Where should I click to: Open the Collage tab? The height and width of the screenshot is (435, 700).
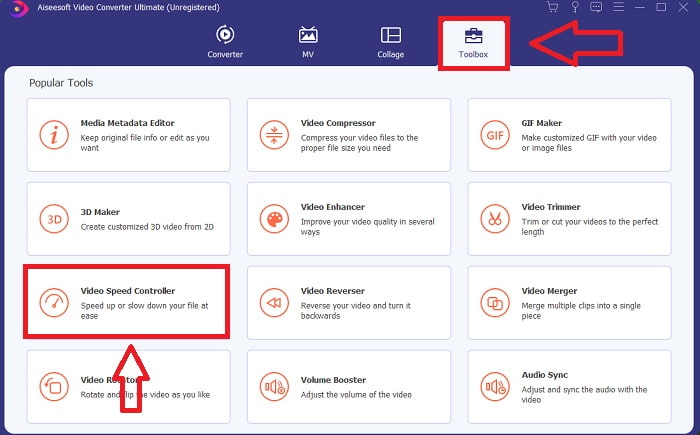pyautogui.click(x=391, y=41)
